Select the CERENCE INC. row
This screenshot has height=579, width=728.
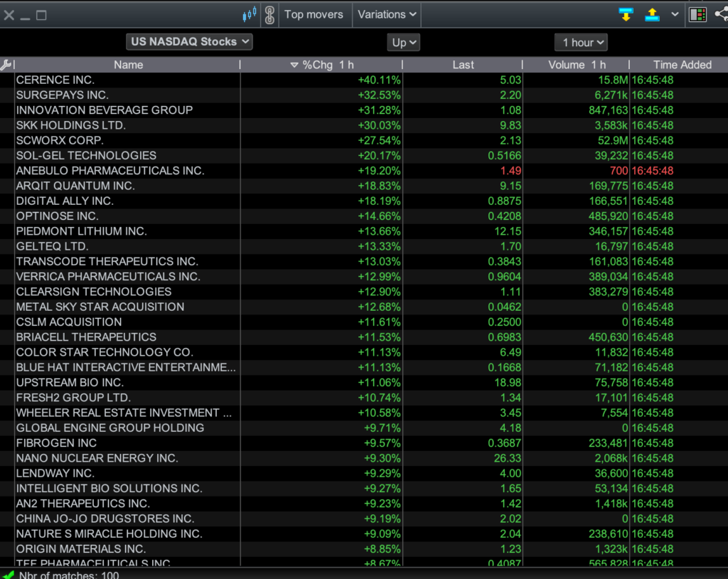coord(364,80)
